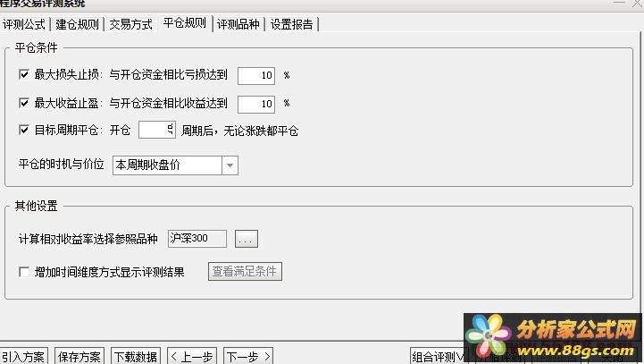This screenshot has width=644, height=364.
Task: Toggle the 最大损失止损 checkbox
Action: coord(24,74)
